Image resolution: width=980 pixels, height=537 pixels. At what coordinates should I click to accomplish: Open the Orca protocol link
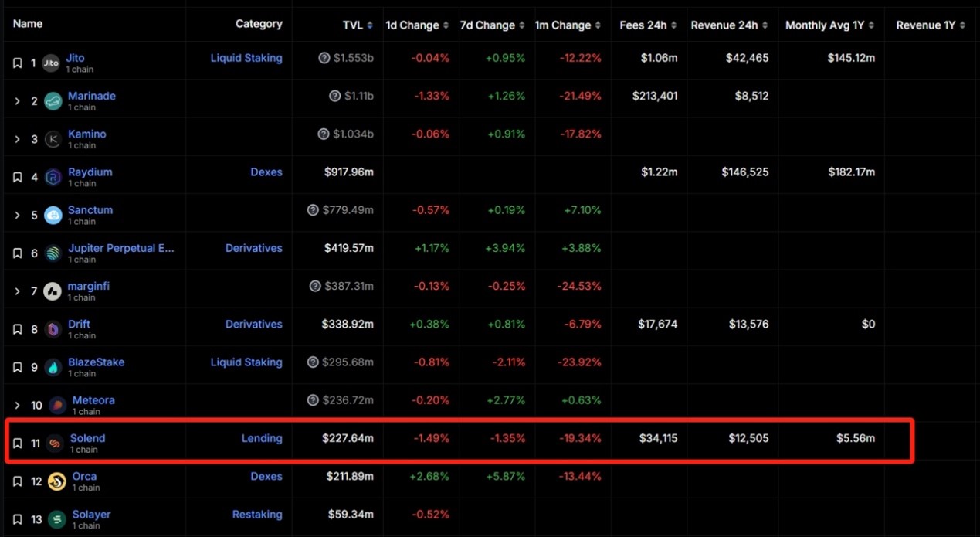tap(84, 476)
